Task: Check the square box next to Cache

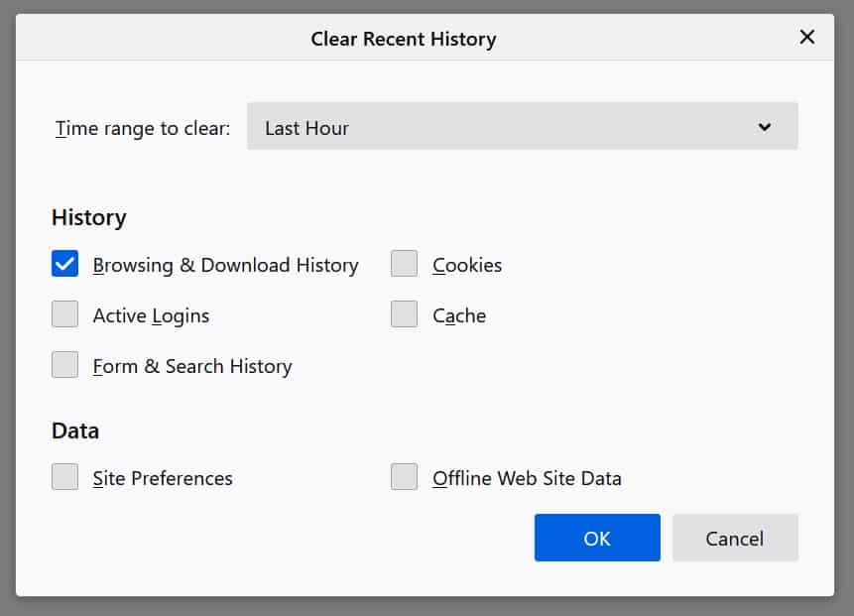Action: click(x=404, y=314)
